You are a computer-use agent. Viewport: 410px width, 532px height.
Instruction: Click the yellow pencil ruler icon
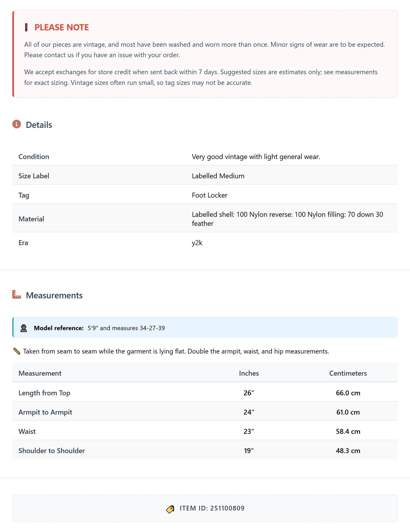point(17,351)
